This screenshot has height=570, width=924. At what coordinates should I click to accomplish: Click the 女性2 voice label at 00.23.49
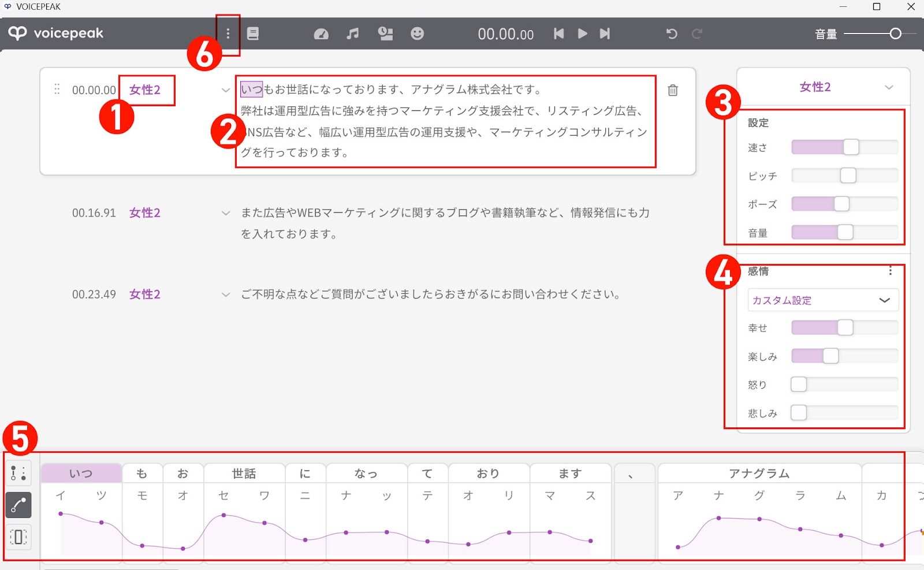pyautogui.click(x=145, y=295)
